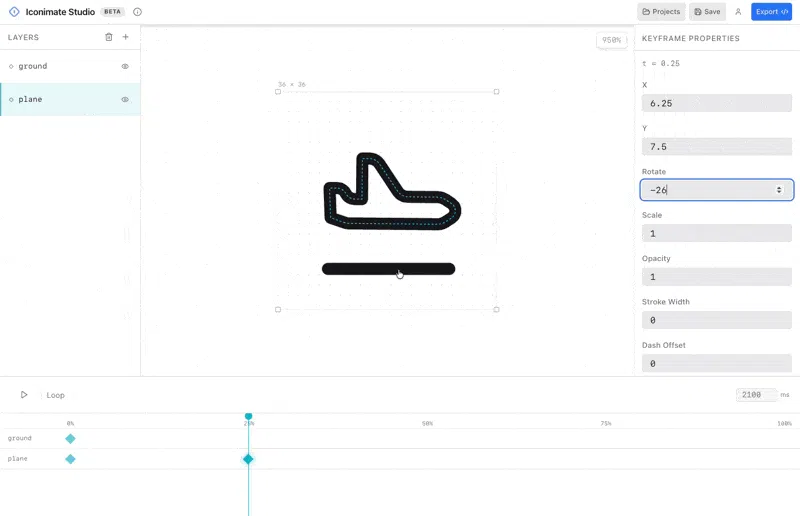Focus the X position field
This screenshot has height=516, width=800.
pyautogui.click(x=716, y=103)
